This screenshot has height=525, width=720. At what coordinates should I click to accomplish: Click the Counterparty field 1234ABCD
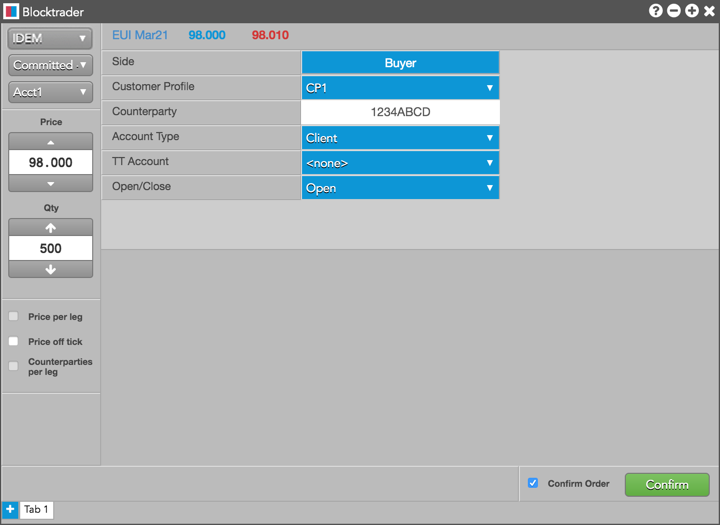[400, 113]
